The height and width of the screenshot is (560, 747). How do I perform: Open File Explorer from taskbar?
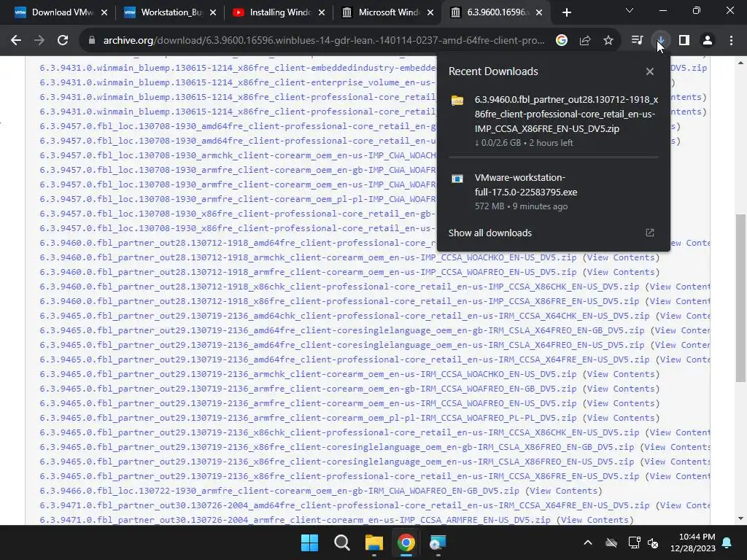[x=374, y=542]
